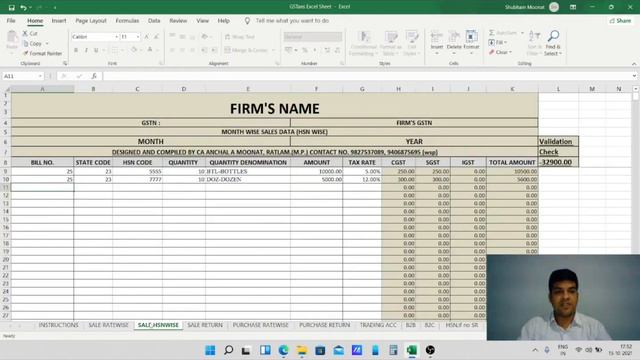Click the Merge & Center button
Viewport: 640px width, 360px height.
coord(246,50)
